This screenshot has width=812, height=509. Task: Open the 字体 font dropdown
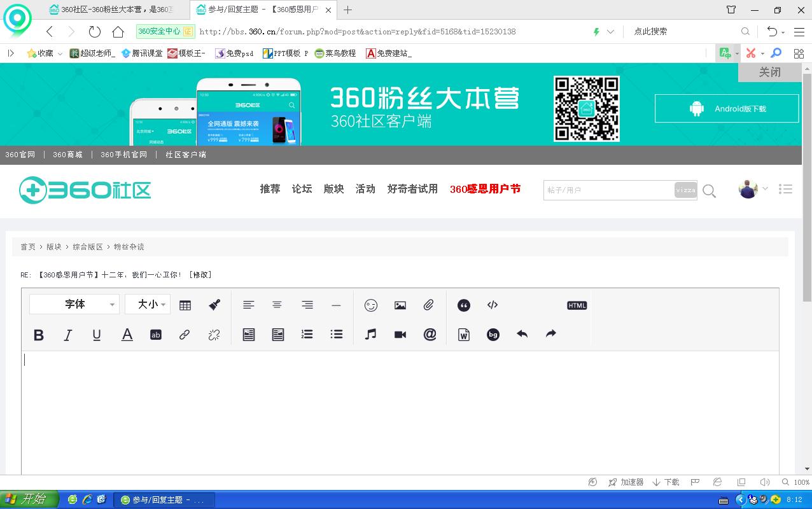pyautogui.click(x=74, y=304)
